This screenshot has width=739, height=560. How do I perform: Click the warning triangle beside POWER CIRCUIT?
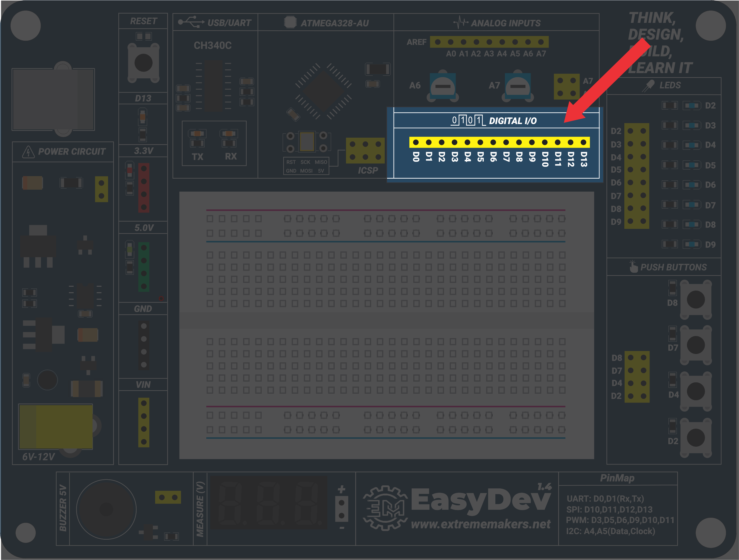coord(28,152)
